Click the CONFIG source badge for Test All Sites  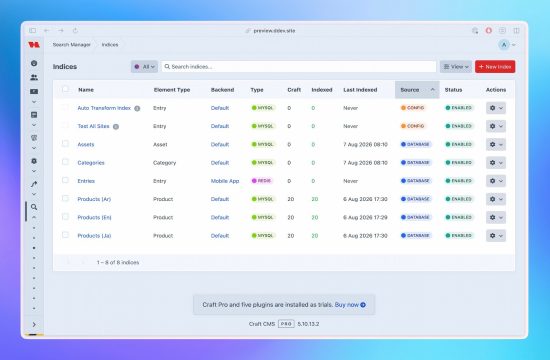[x=413, y=126]
